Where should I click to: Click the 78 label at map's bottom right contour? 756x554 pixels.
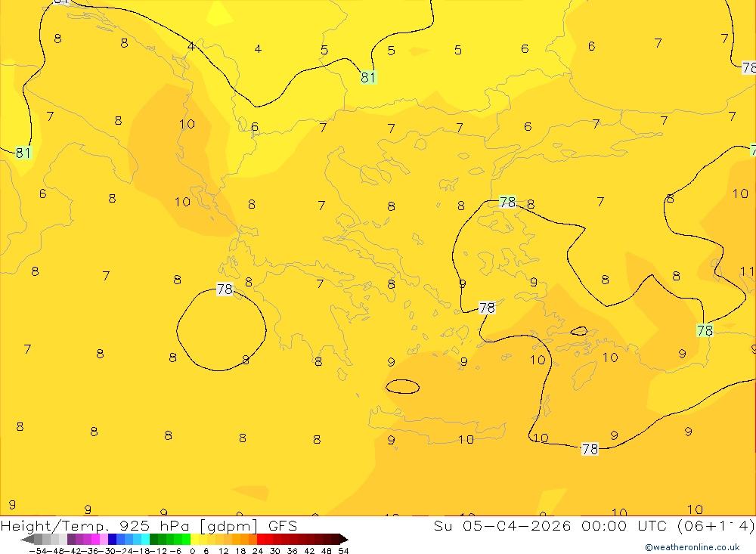coord(590,449)
